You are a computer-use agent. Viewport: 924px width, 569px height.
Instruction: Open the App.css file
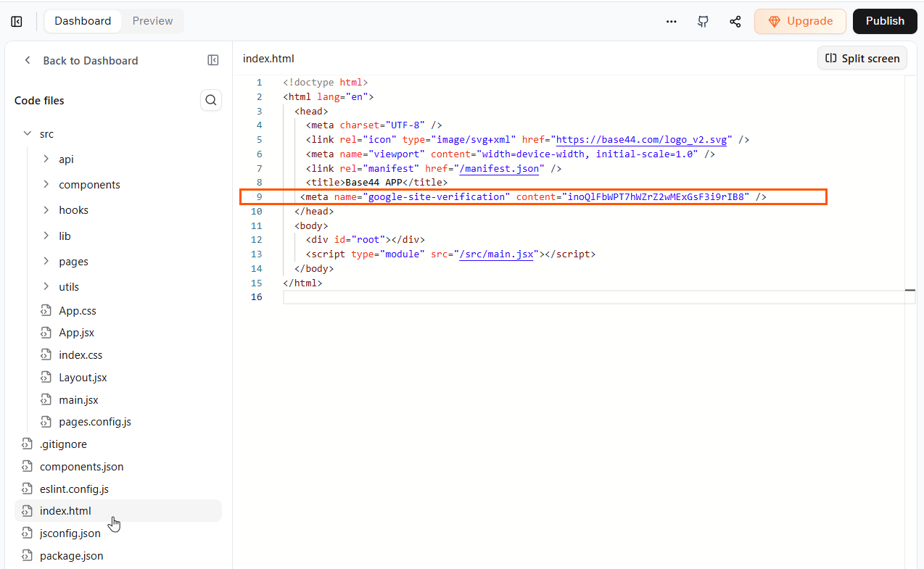[x=78, y=311]
